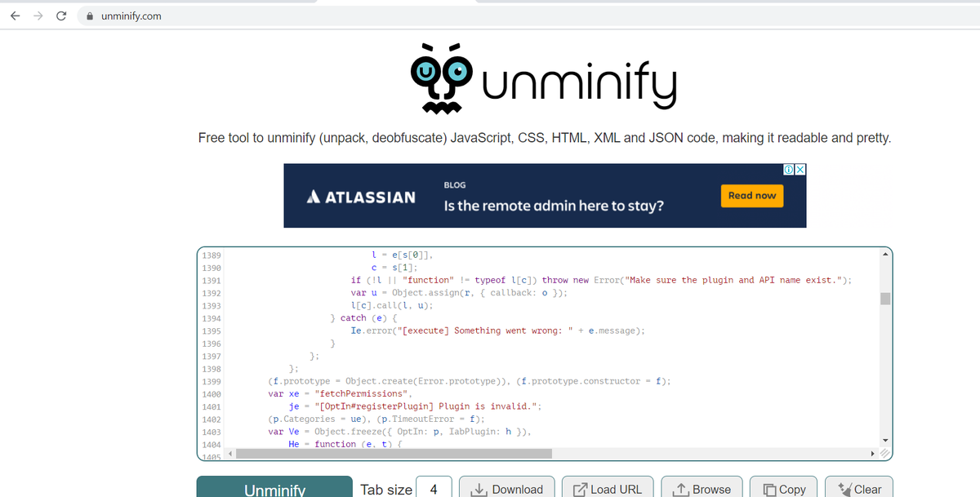Open the Atlassian logo in the ad
This screenshot has width=980, height=497.
coord(361,197)
